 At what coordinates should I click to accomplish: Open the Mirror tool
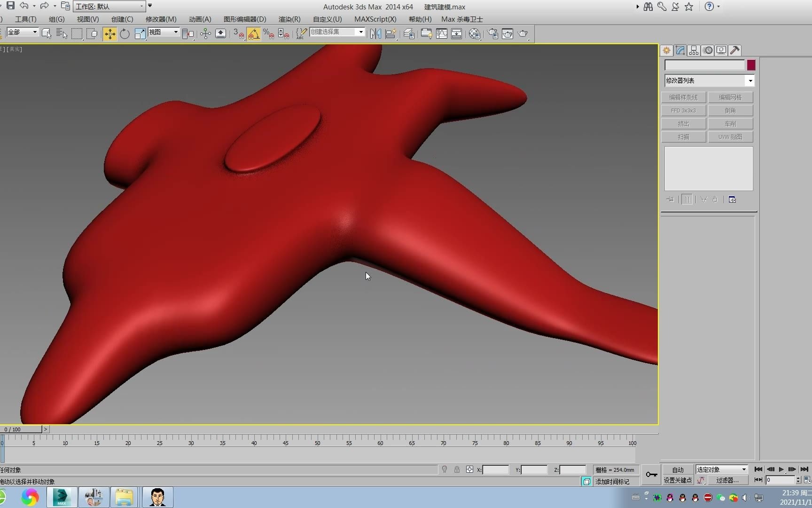coord(375,34)
